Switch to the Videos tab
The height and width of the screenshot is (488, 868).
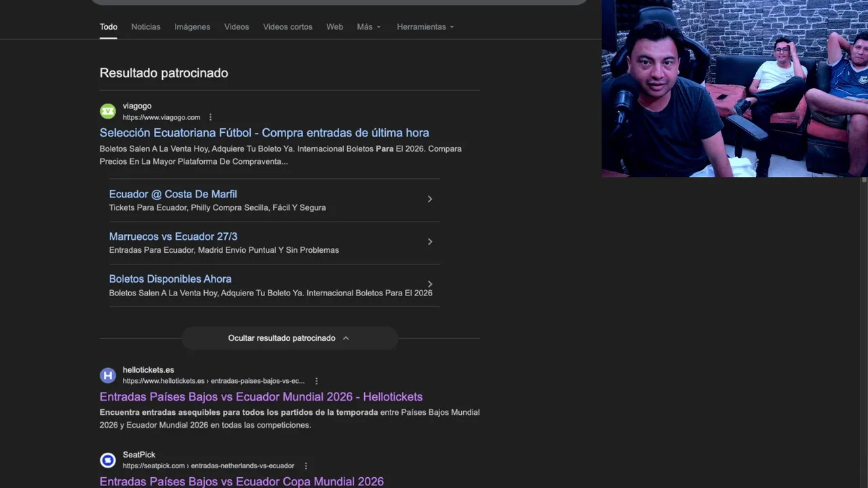pos(237,27)
